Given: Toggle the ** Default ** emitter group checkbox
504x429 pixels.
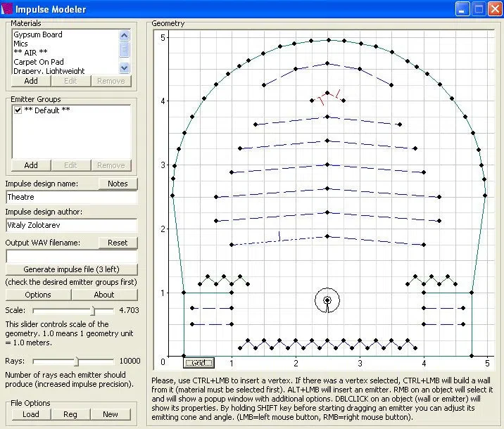Looking at the screenshot, I should click(18, 110).
